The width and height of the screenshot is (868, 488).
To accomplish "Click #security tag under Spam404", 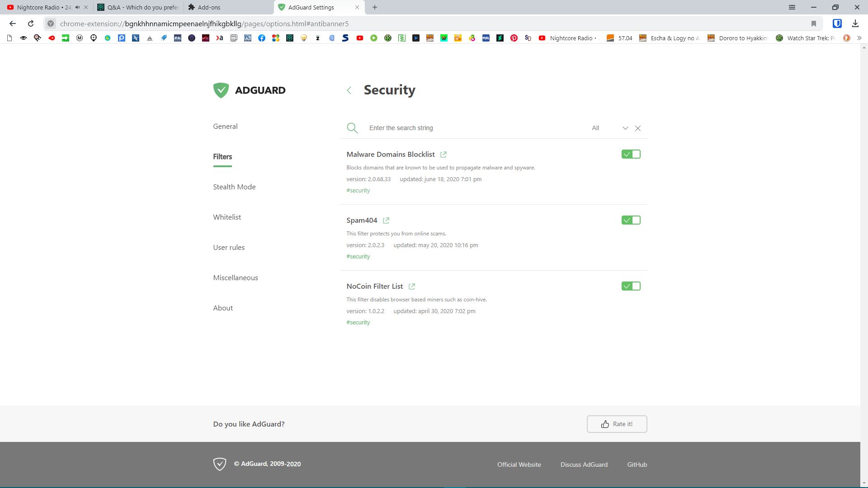I will click(358, 257).
